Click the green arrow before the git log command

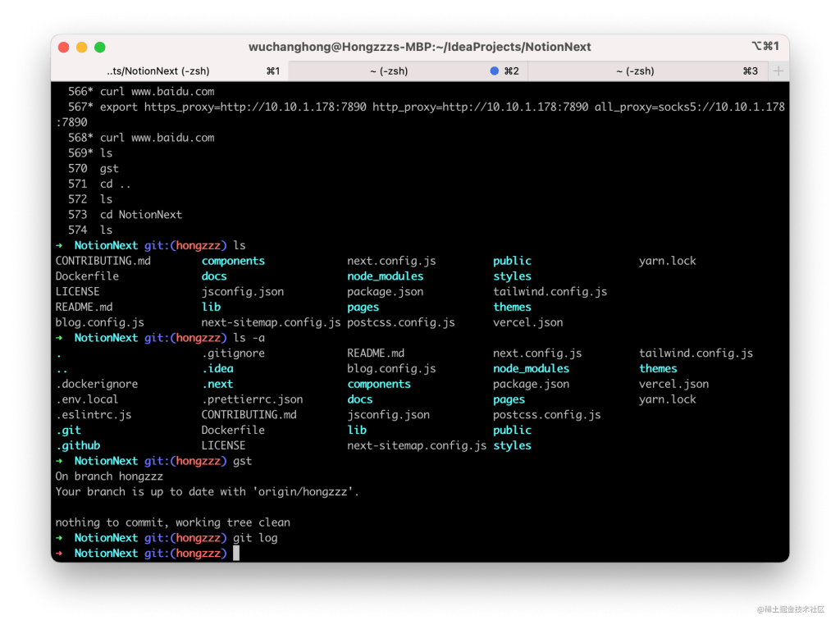click(59, 538)
